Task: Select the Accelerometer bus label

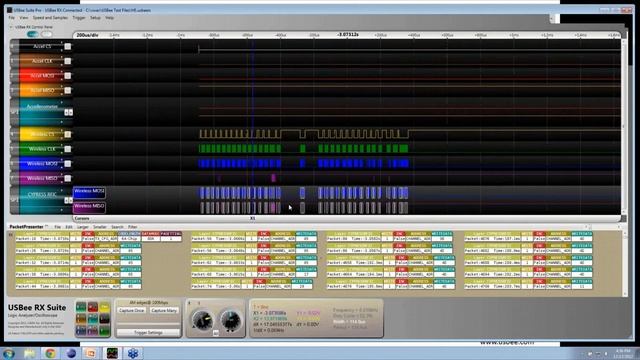Action: (42, 107)
